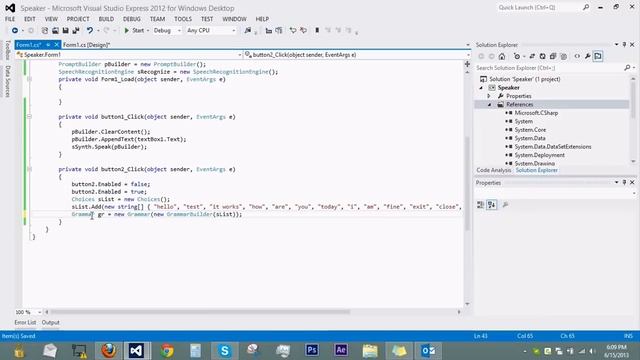Click the New Project toolbar icon
This screenshot has height=360, width=640.
44,31
